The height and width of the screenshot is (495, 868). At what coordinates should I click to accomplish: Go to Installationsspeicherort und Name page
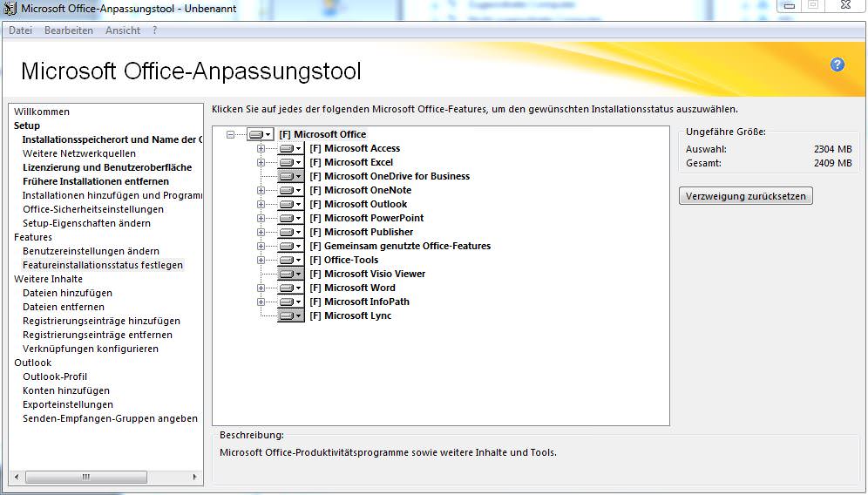112,139
